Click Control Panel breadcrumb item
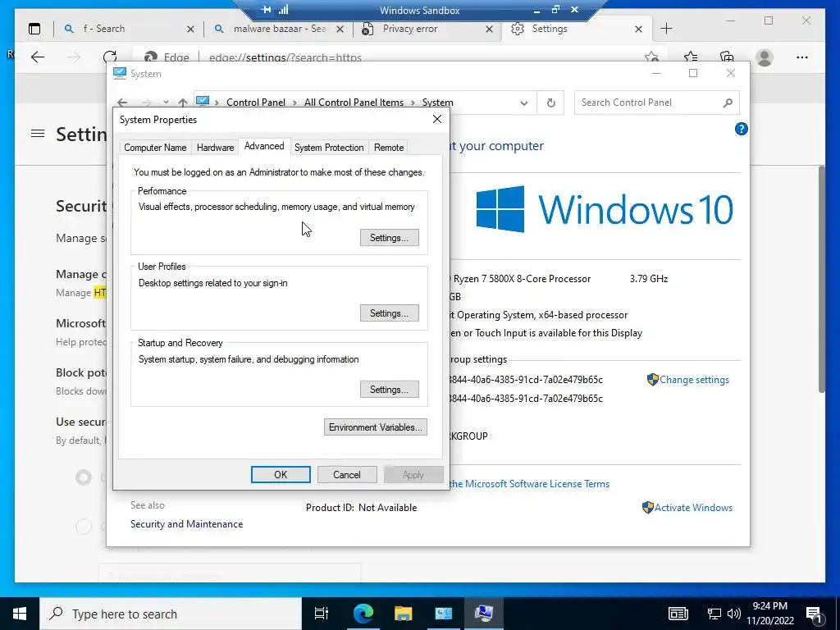Viewport: 840px width, 630px height. (x=256, y=103)
